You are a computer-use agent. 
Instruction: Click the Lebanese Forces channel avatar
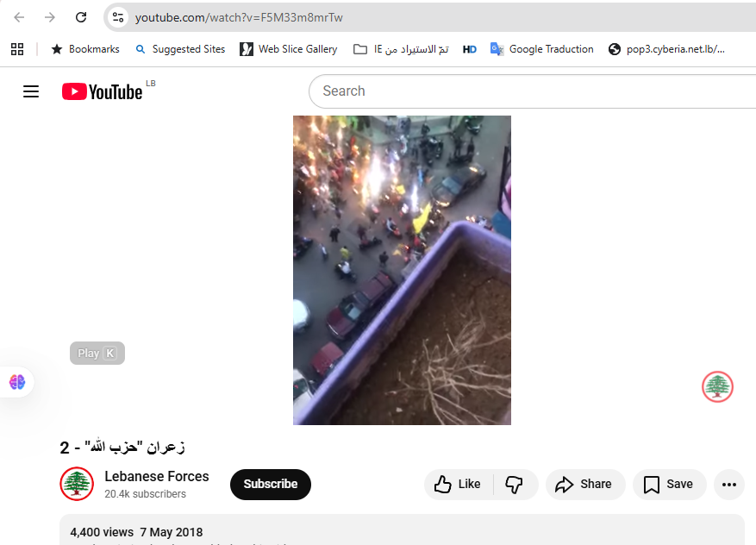[77, 484]
